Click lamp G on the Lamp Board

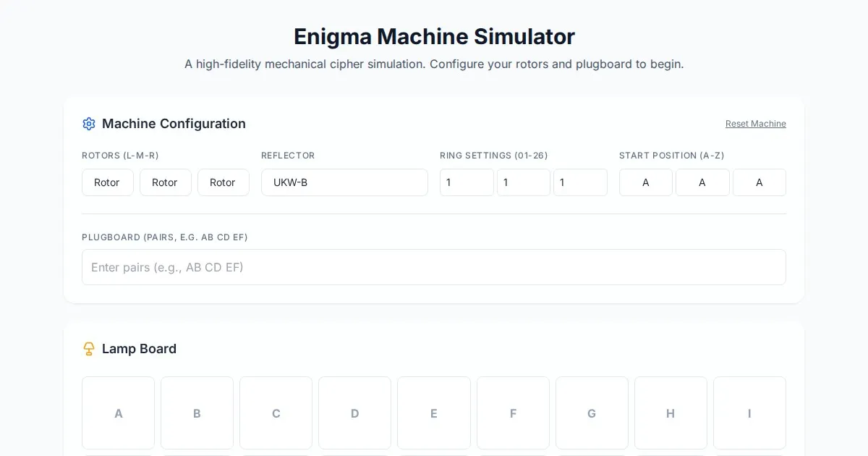[x=592, y=413]
